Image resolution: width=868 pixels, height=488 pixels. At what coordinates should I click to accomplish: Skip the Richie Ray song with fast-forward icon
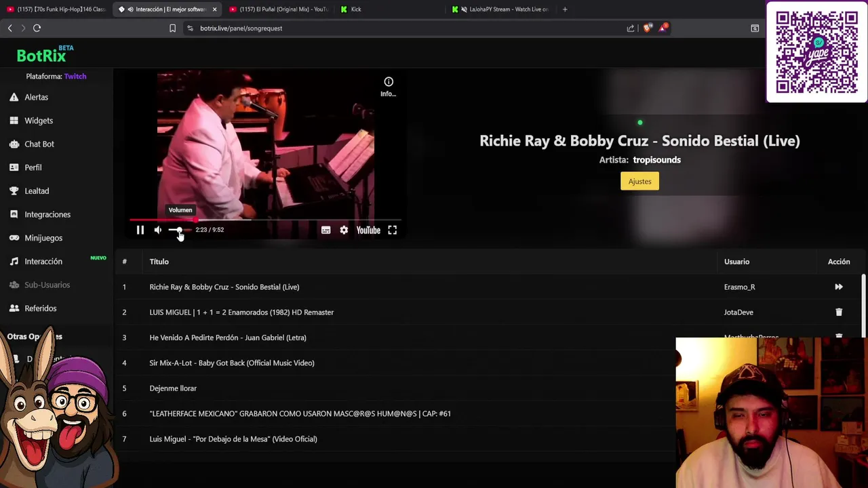click(839, 287)
